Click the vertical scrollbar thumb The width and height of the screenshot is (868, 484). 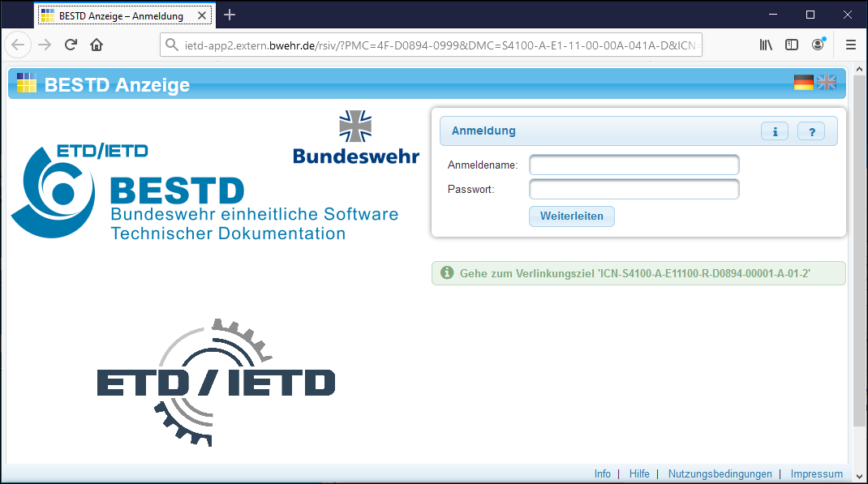click(859, 250)
